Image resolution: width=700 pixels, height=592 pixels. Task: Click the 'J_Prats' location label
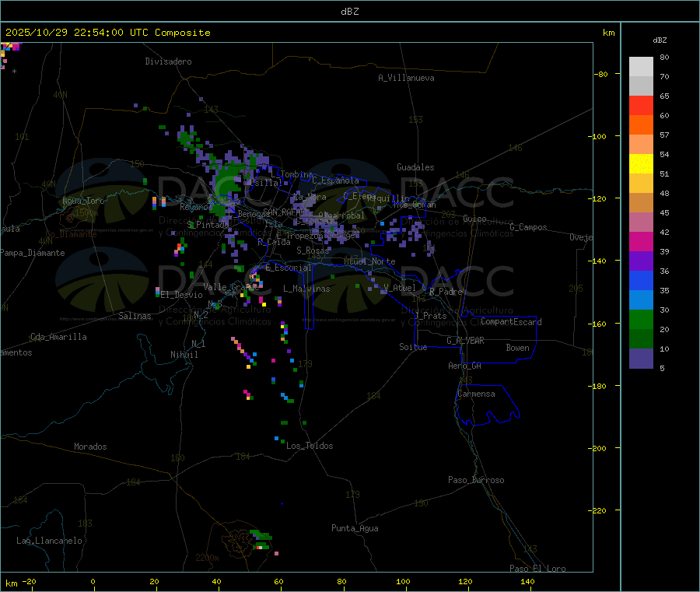pos(431,316)
